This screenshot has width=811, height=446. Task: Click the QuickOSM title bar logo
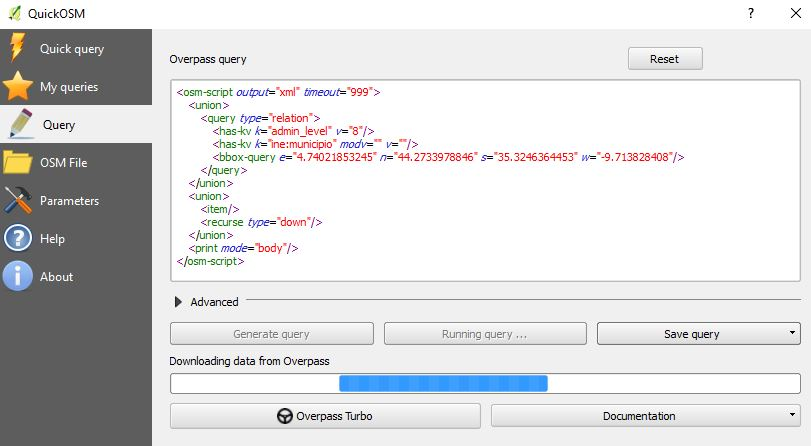(15, 13)
